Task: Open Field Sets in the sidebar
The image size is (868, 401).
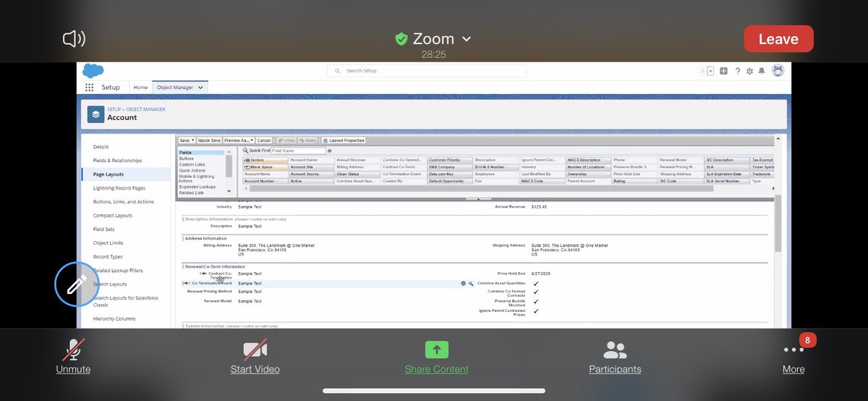Action: click(x=103, y=229)
